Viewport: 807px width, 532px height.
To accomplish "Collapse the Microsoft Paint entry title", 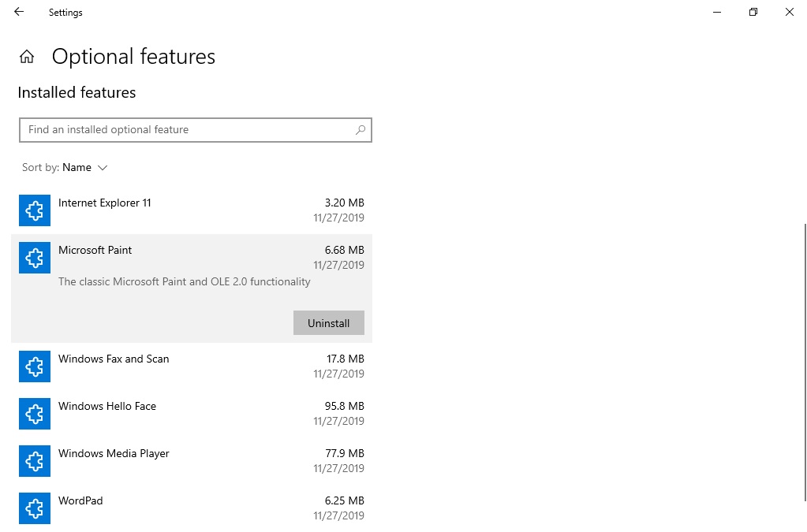I will click(95, 251).
